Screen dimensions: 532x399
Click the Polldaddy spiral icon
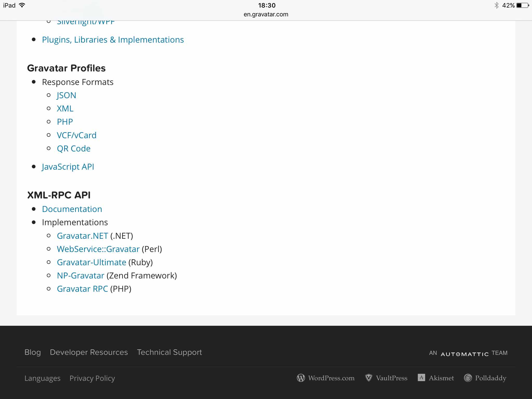468,378
